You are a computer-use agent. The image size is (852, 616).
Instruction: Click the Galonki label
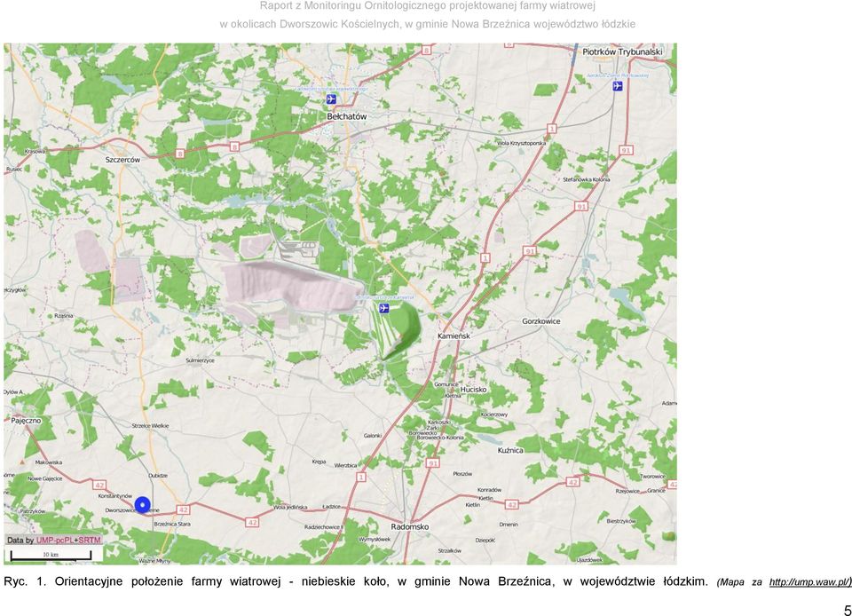(373, 436)
